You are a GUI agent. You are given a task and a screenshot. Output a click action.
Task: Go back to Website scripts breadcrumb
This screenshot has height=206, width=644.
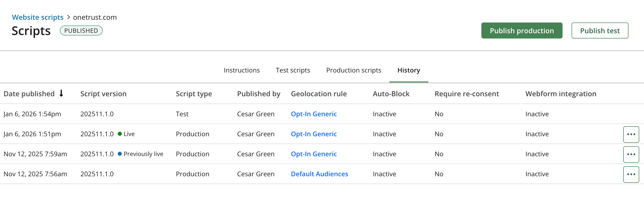pos(38,17)
